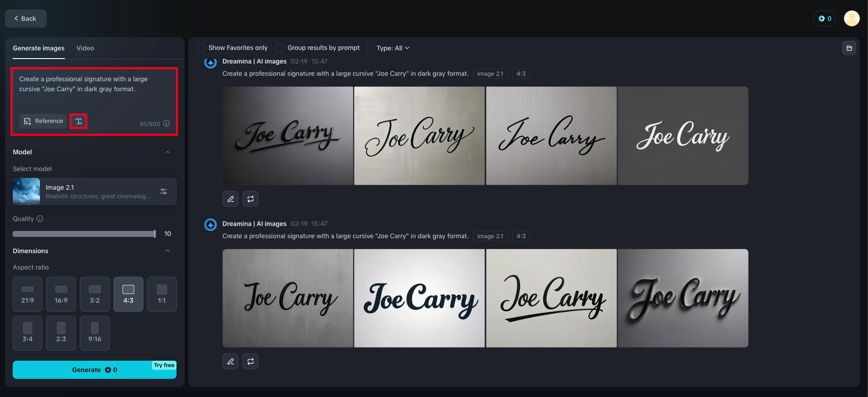Open the Type: All dropdown
Image resolution: width=868 pixels, height=397 pixels.
[x=393, y=48]
